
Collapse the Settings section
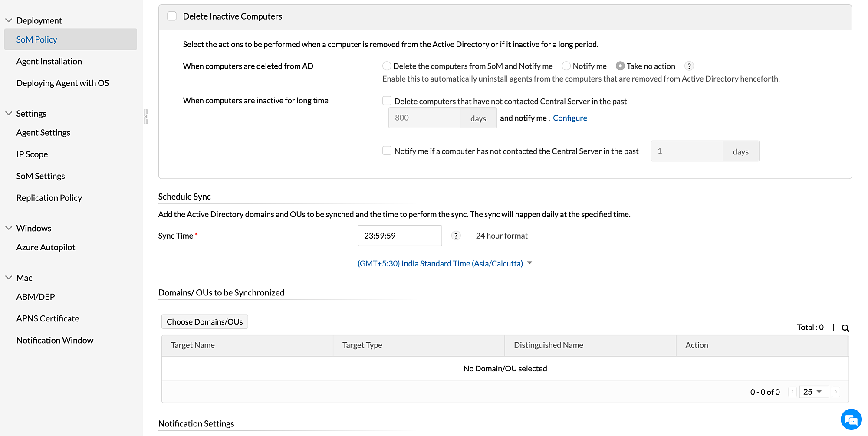click(x=9, y=113)
